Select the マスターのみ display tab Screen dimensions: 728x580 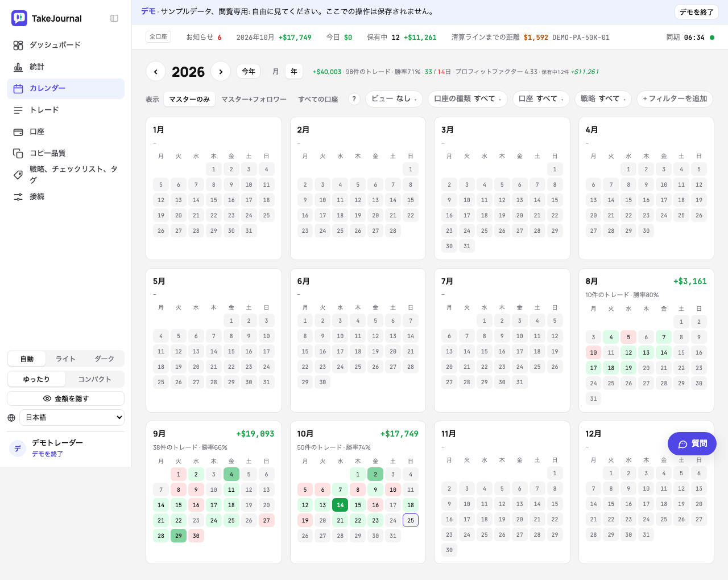tap(189, 99)
